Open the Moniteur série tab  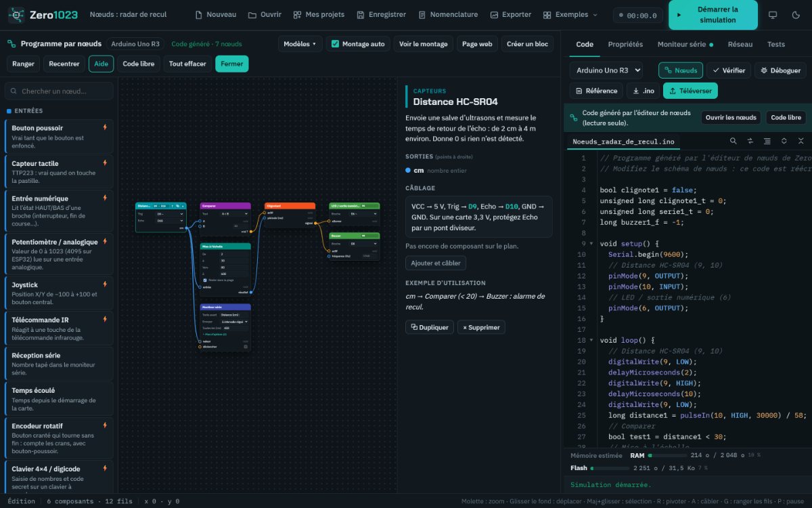coord(685,44)
